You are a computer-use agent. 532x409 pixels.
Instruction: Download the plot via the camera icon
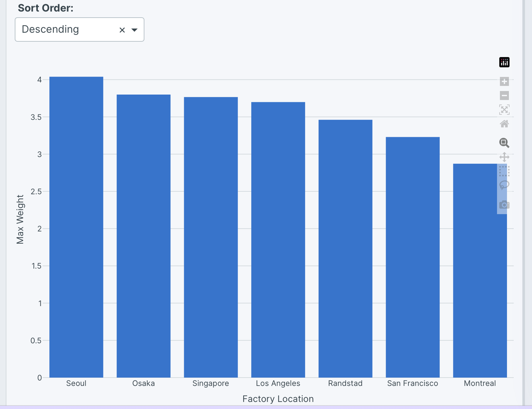coord(504,204)
